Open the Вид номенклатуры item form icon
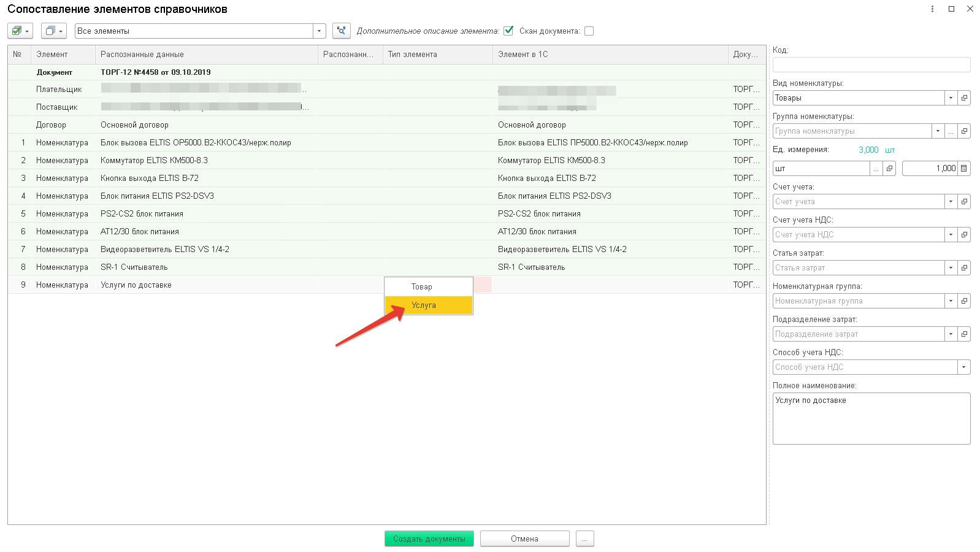980x552 pixels. 964,98
